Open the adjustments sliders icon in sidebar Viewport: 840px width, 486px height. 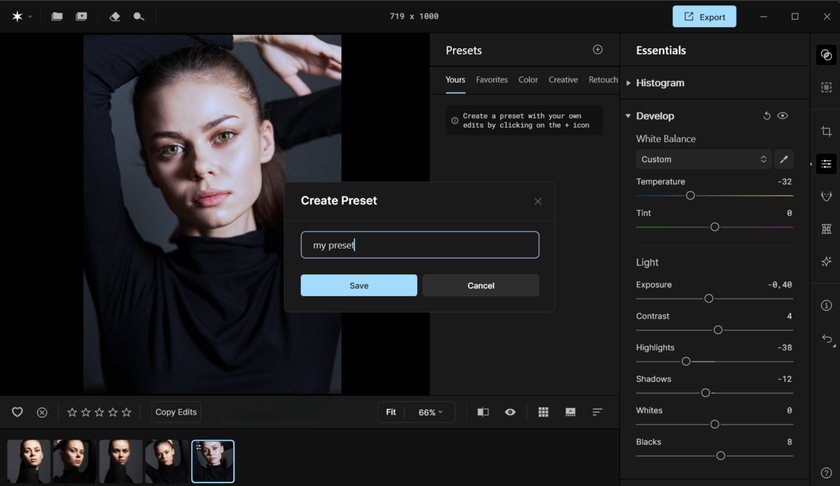coord(826,164)
